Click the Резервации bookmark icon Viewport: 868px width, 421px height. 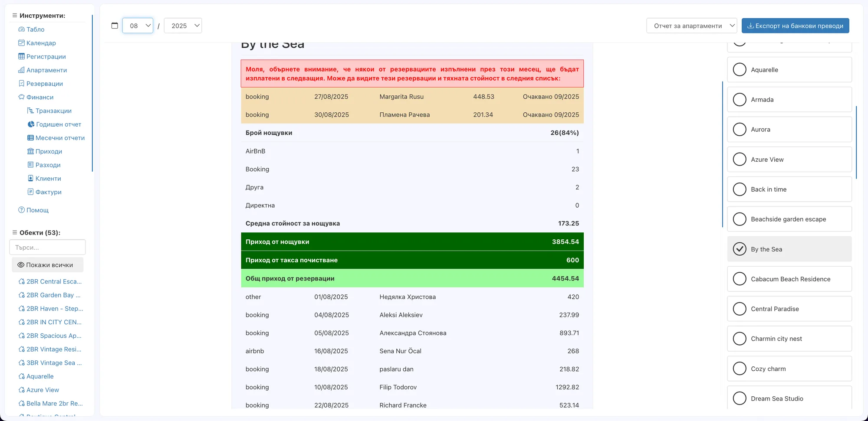pyautogui.click(x=21, y=83)
